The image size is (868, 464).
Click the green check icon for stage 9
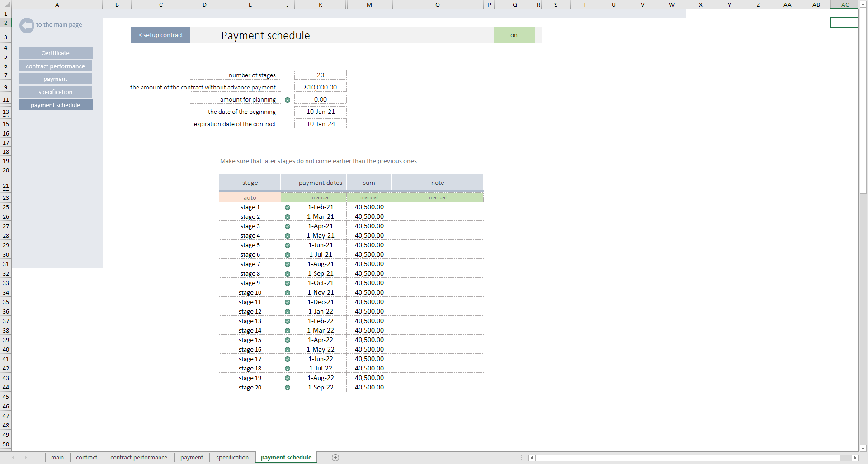(288, 283)
